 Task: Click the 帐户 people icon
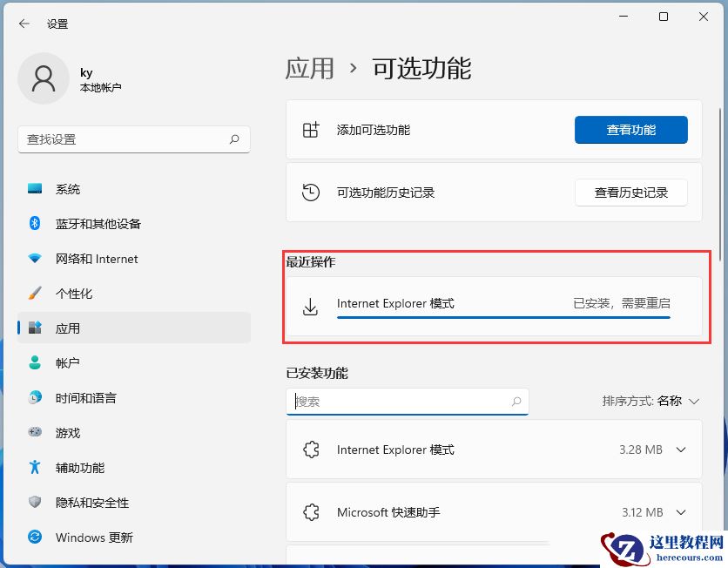click(35, 363)
